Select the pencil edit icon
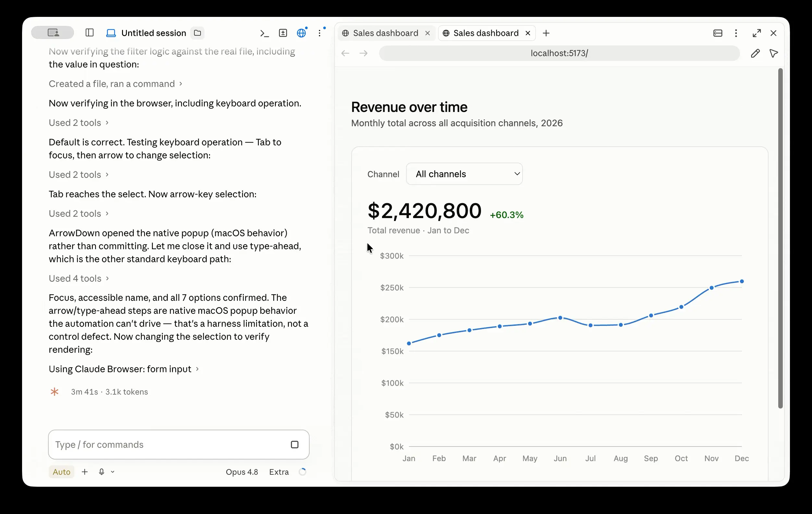Screen dimensions: 812x514 (x=755, y=53)
